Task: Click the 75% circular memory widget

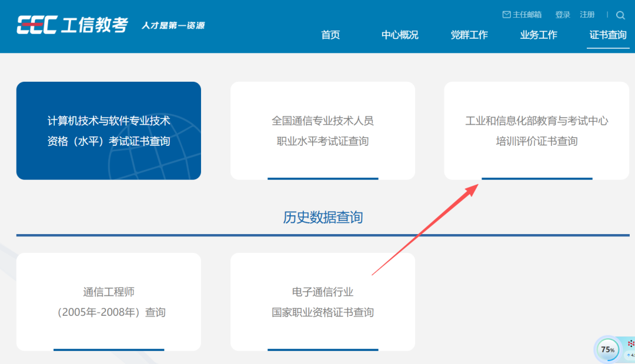Action: (x=607, y=350)
